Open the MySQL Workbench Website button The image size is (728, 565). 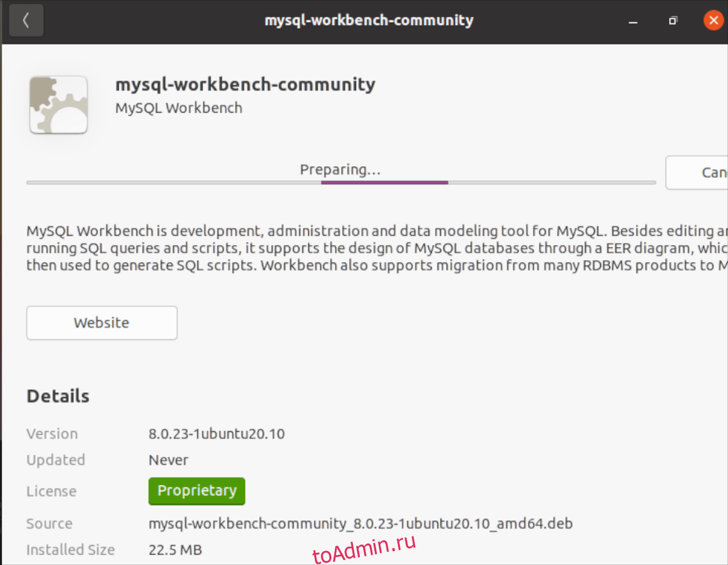tap(102, 323)
